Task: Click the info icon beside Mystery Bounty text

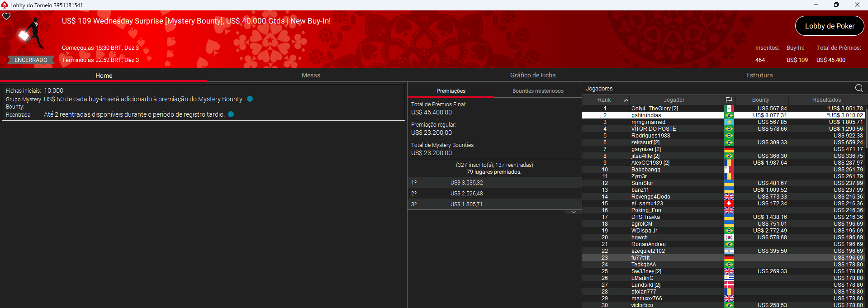Action: tap(250, 99)
